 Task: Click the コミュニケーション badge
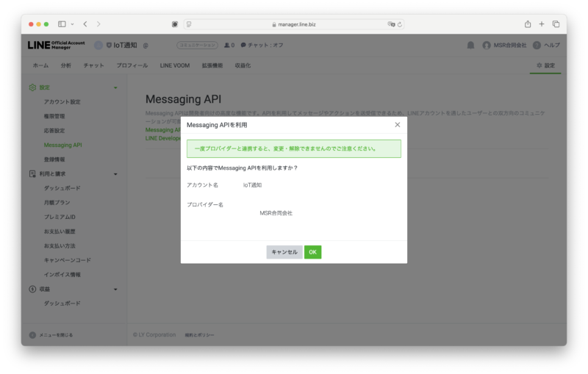(x=197, y=46)
